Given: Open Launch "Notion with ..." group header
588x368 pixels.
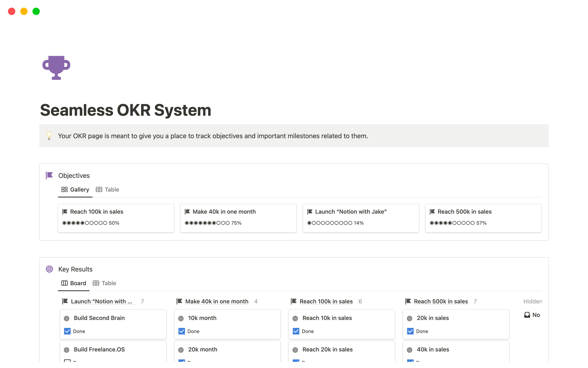Looking at the screenshot, I should [101, 301].
